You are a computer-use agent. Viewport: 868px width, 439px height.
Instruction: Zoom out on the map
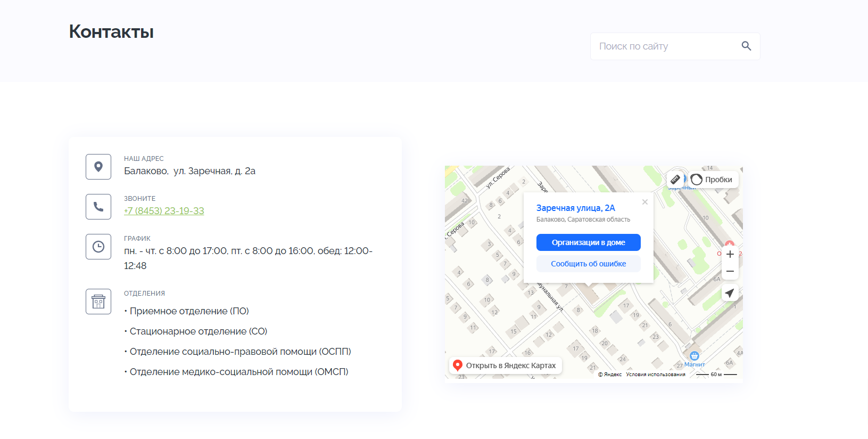(730, 271)
